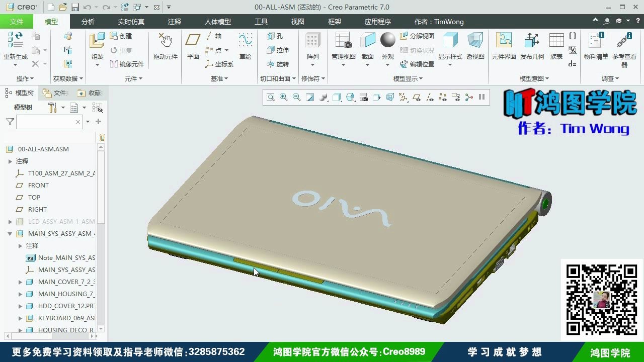Open the 操作 group dropdown

(x=25, y=78)
